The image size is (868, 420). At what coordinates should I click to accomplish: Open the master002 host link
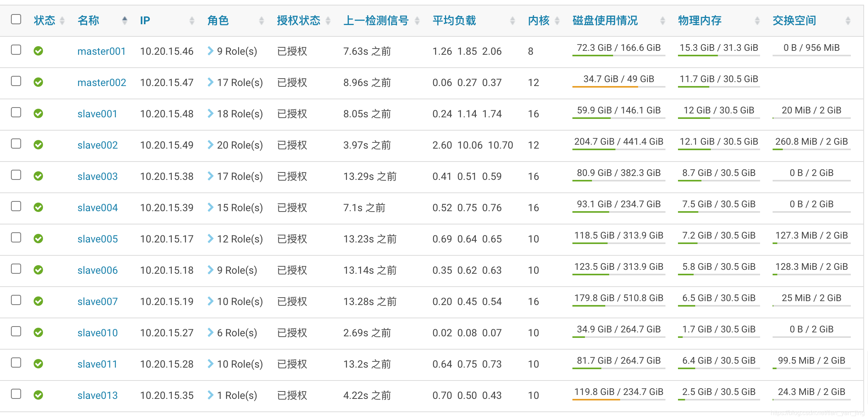click(x=102, y=83)
